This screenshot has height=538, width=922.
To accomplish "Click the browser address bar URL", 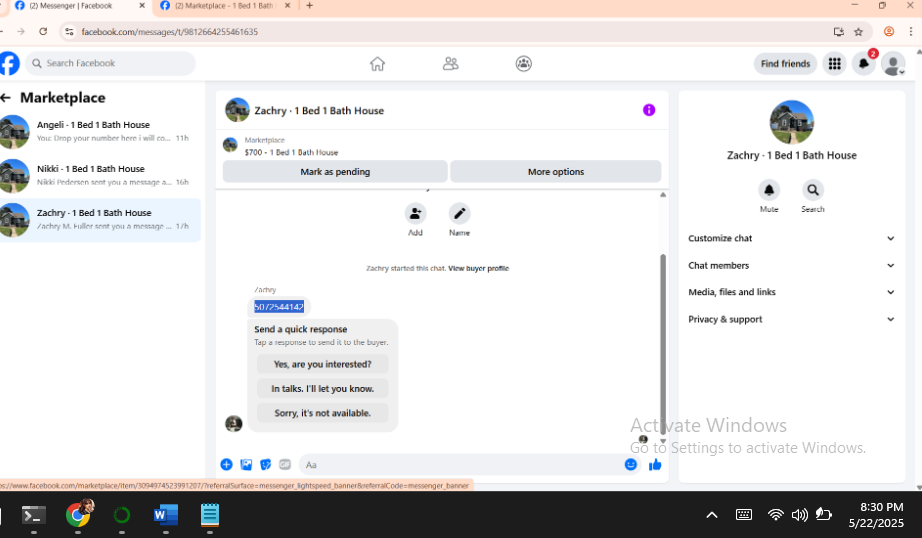I will point(169,32).
